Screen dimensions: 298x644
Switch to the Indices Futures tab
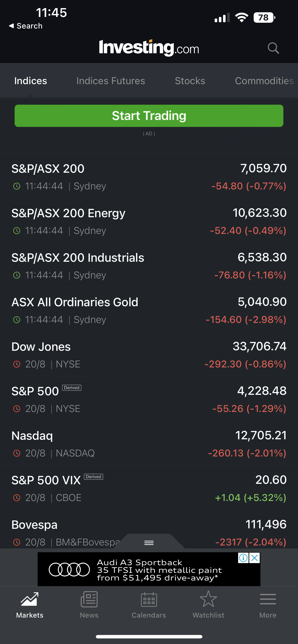(x=111, y=81)
